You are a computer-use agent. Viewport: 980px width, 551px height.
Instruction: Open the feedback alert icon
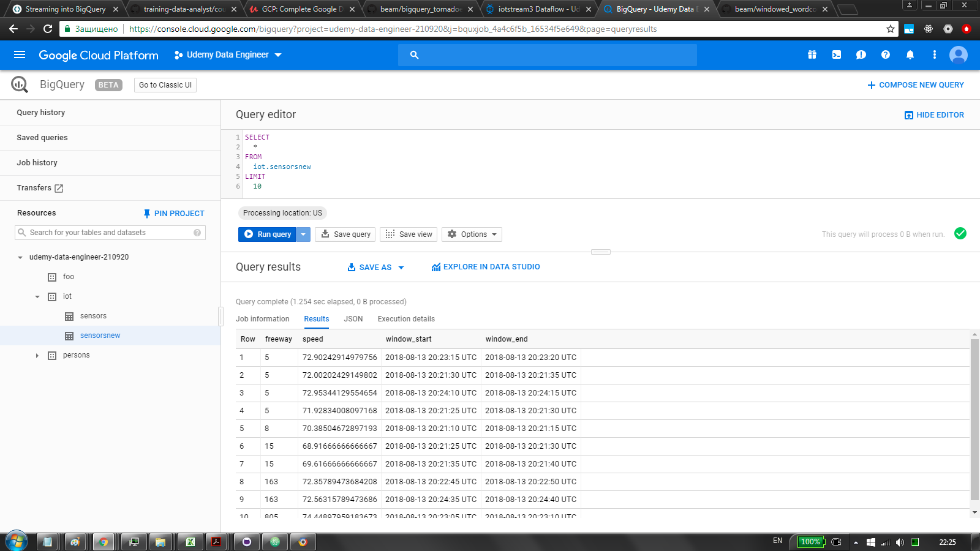pyautogui.click(x=861, y=54)
